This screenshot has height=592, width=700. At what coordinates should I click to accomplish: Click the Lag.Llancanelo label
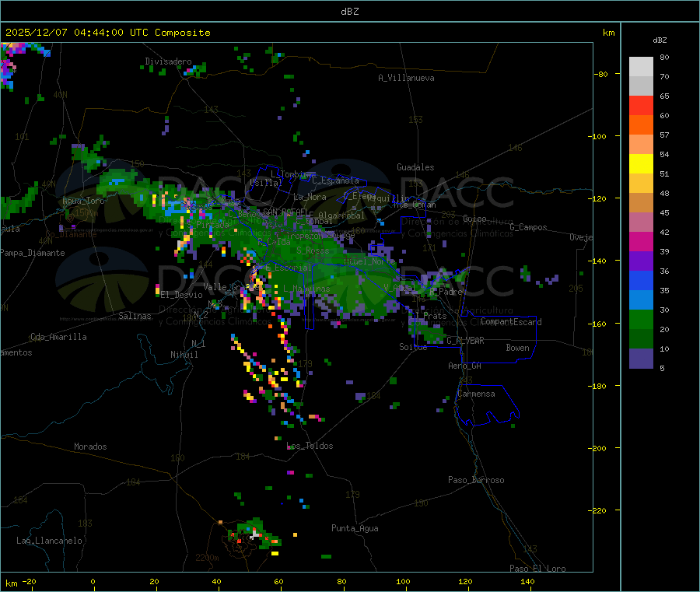[x=50, y=541]
